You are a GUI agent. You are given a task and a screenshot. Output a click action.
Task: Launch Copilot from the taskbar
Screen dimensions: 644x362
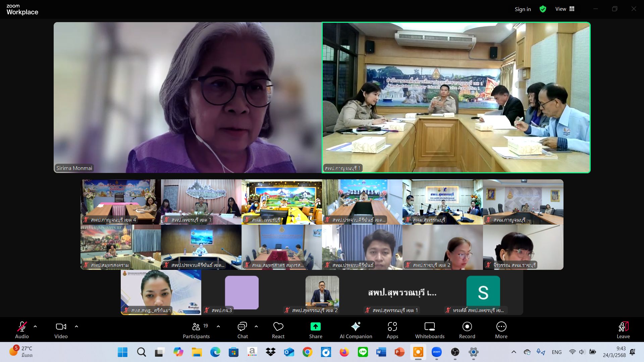coord(178,352)
